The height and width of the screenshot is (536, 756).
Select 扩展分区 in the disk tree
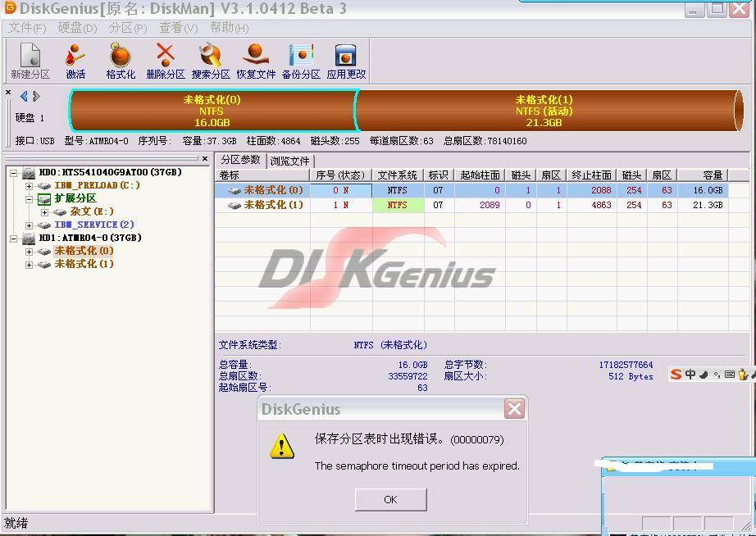[x=75, y=198]
